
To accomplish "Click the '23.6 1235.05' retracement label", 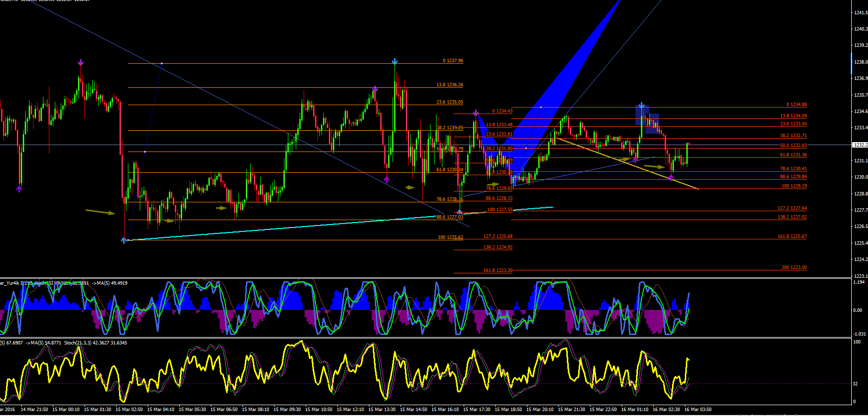I will coord(450,102).
